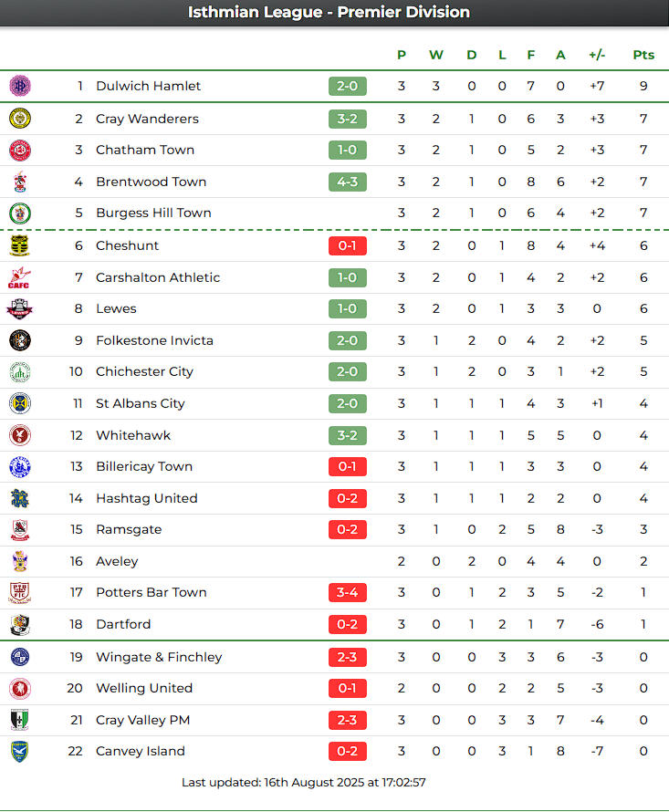The image size is (669, 812).
Task: Select the Lewes team name
Action: pos(116,308)
